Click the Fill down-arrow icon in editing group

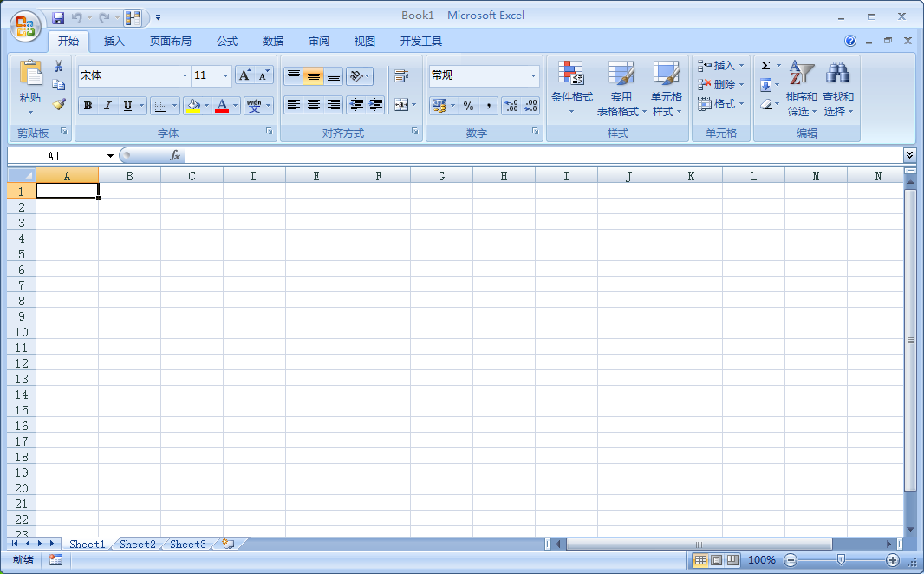coord(765,86)
